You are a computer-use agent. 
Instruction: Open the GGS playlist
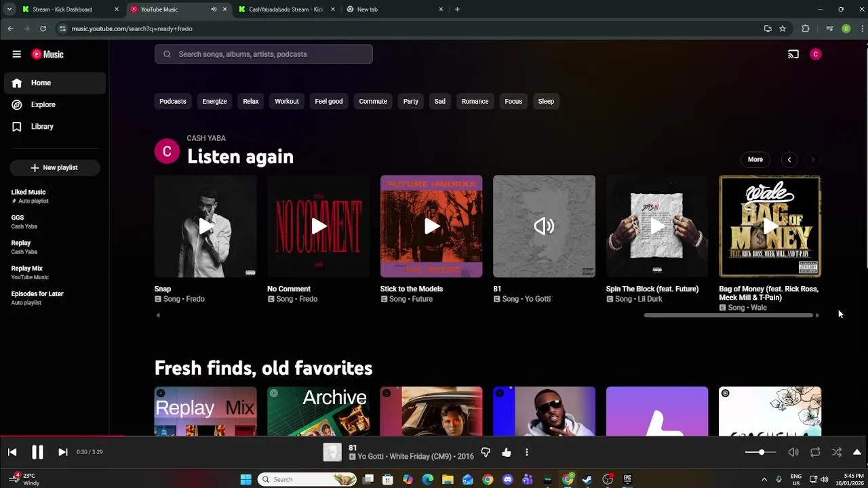coord(54,222)
